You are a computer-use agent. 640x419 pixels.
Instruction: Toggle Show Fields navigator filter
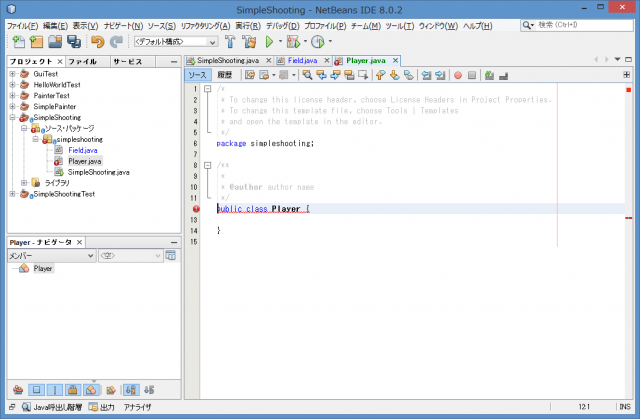tap(36, 390)
